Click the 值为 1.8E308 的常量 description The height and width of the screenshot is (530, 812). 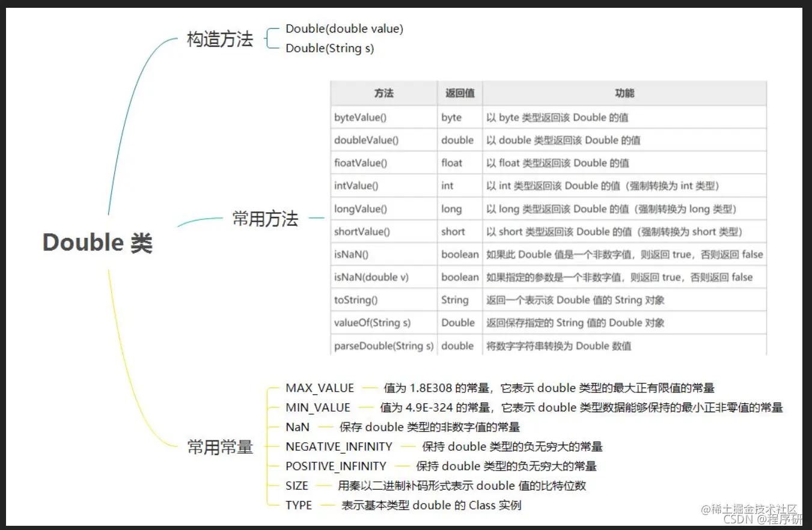point(549,388)
